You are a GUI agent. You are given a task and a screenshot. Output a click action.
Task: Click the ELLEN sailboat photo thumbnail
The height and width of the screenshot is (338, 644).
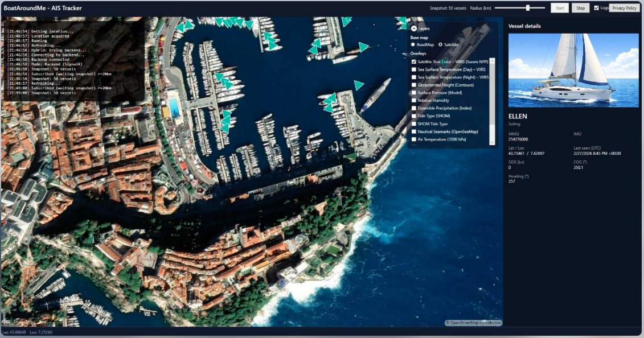coord(573,70)
